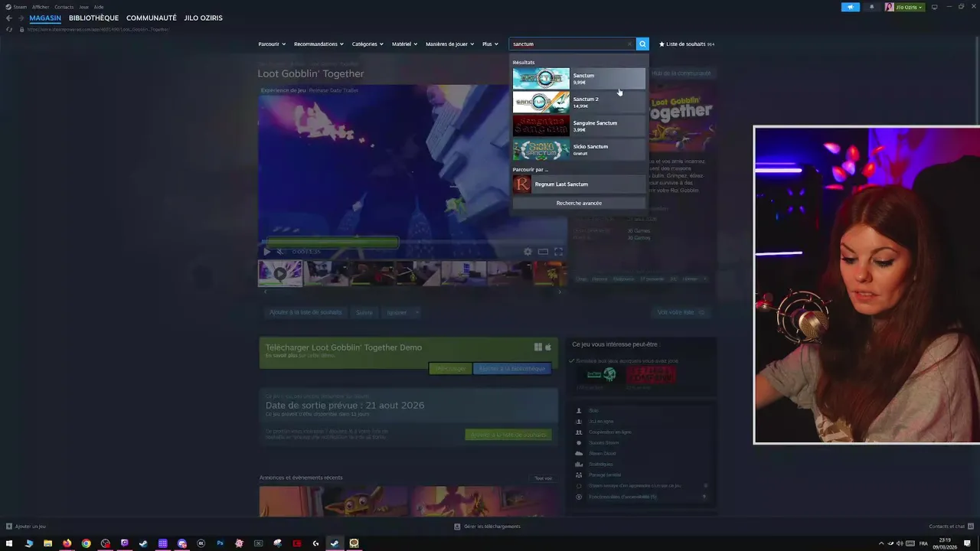Screen dimensions: 980x551
Task: Open the Steam menu
Action: pos(20,7)
